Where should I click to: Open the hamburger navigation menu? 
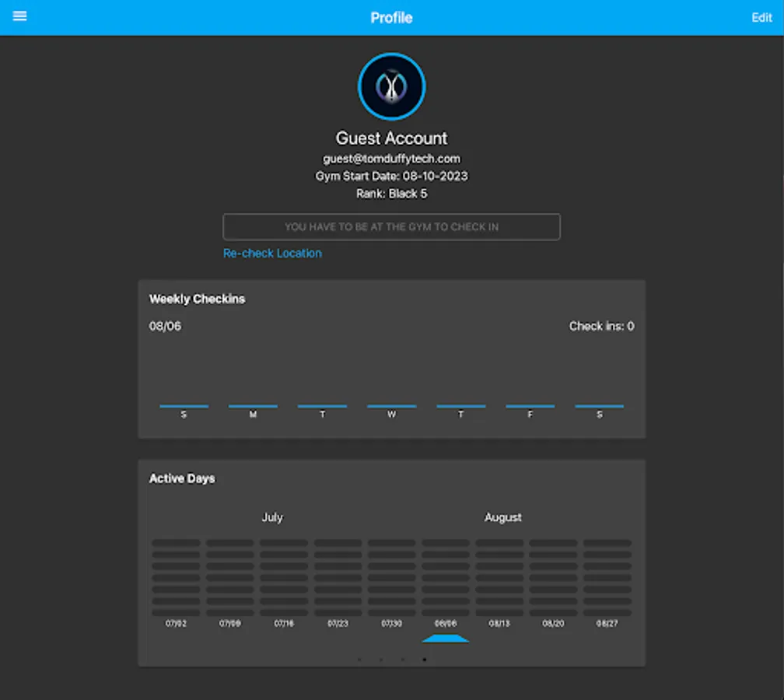pos(19,16)
